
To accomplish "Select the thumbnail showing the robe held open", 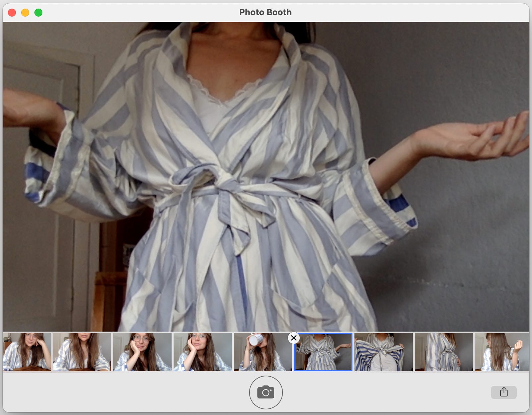I will click(383, 352).
